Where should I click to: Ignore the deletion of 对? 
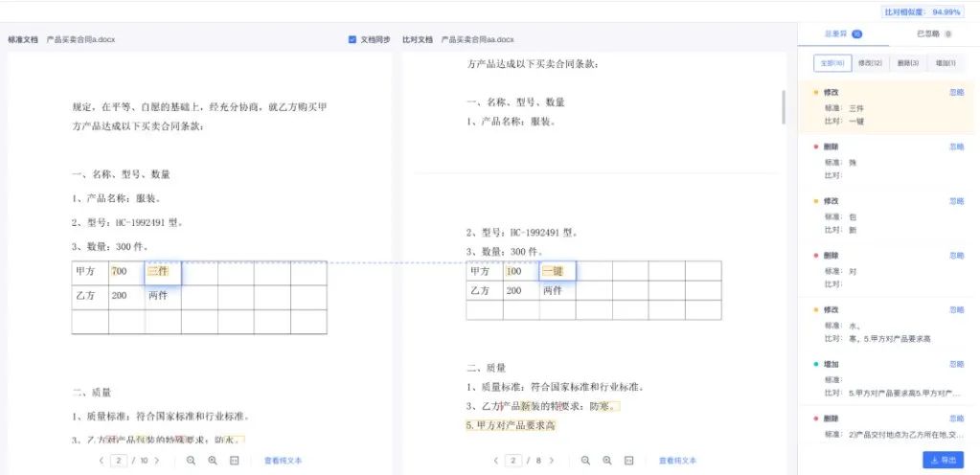[956, 255]
